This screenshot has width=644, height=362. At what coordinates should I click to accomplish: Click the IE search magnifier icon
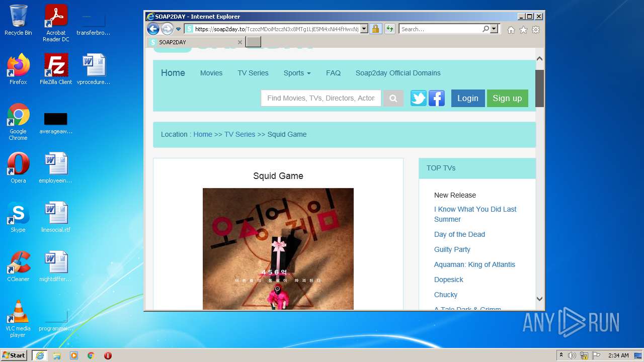pyautogui.click(x=486, y=29)
